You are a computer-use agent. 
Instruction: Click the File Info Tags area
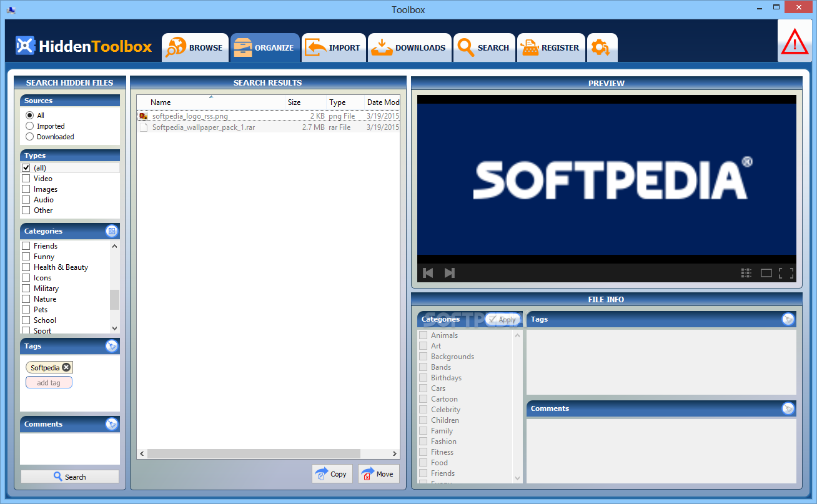pos(661,362)
